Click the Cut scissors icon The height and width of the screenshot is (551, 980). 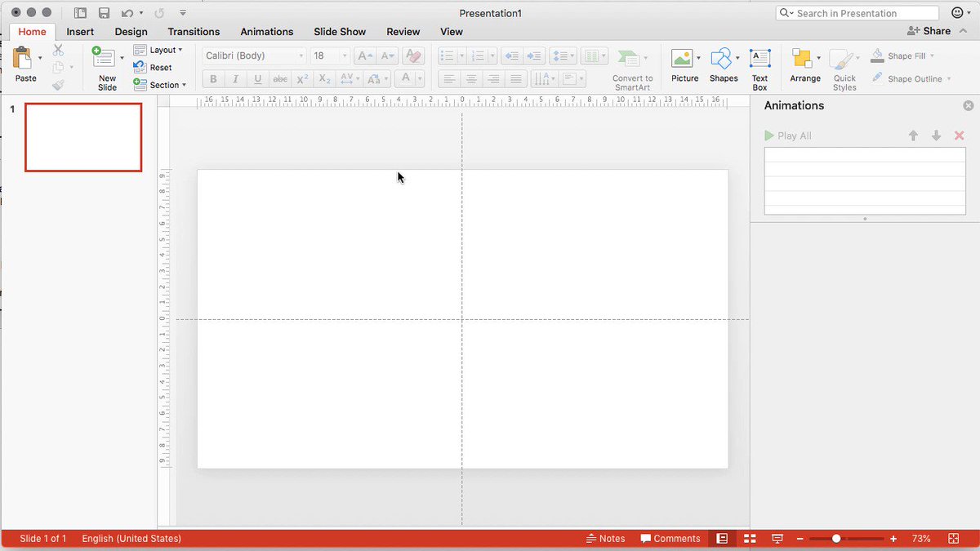(58, 51)
